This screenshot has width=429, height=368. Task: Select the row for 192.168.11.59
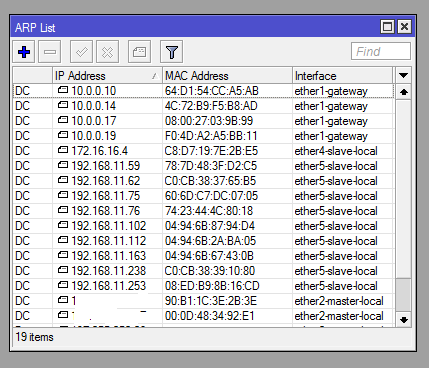203,166
